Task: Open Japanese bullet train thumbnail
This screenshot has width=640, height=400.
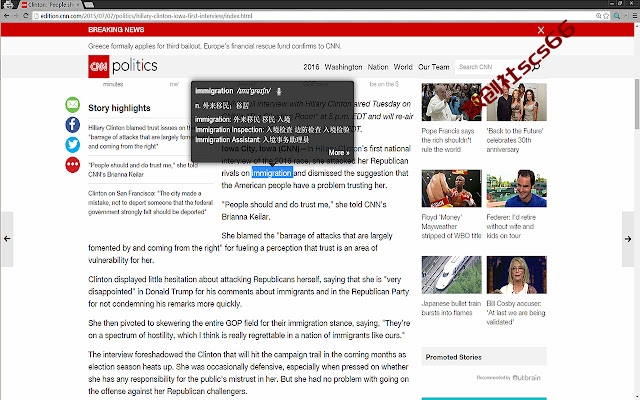Action: click(x=451, y=275)
